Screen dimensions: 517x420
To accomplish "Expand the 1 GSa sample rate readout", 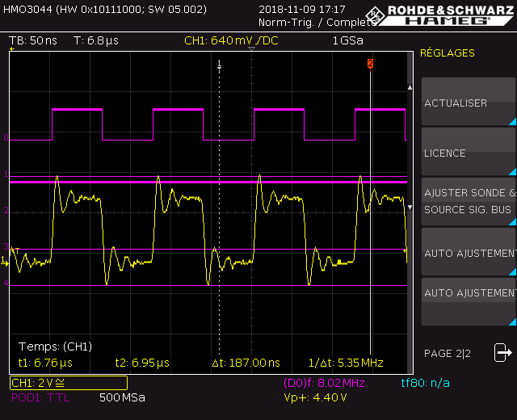I will point(347,40).
